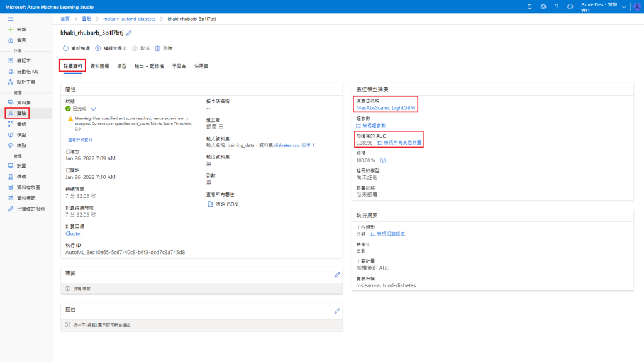Click the notifications bell icon

click(x=530, y=7)
